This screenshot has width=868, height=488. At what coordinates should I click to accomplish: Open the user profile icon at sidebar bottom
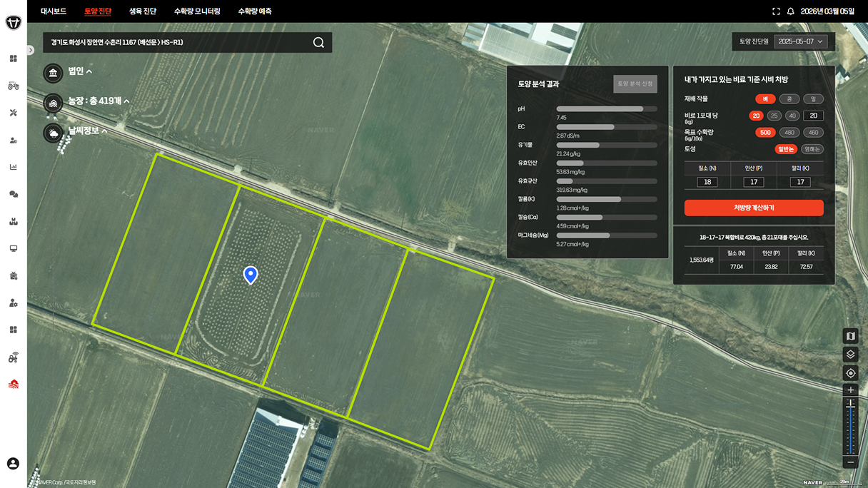[x=13, y=464]
